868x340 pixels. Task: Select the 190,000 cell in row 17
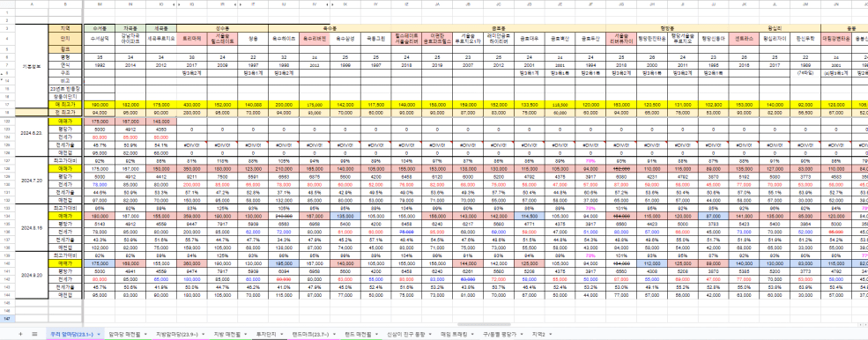(100, 104)
